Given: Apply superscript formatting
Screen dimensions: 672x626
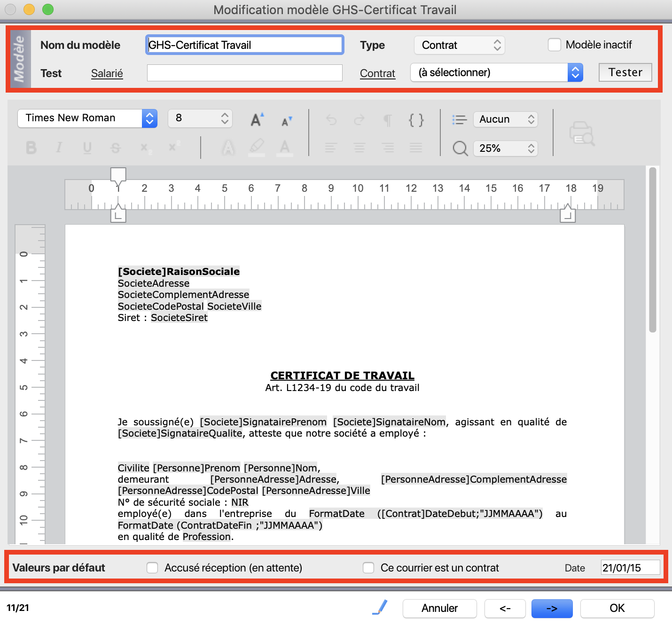Looking at the screenshot, I should [174, 147].
